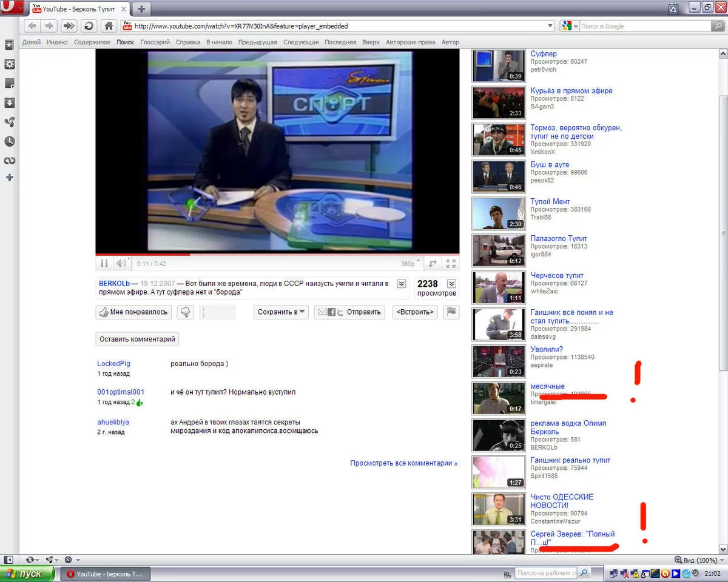
Task: Go to the home page icon
Action: point(109,26)
